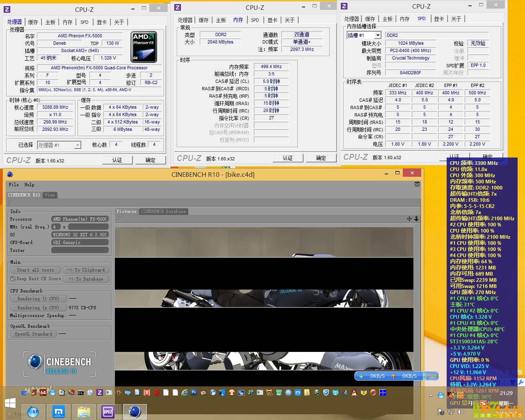Run the OpenGL Standard benchmark

click(x=33, y=334)
